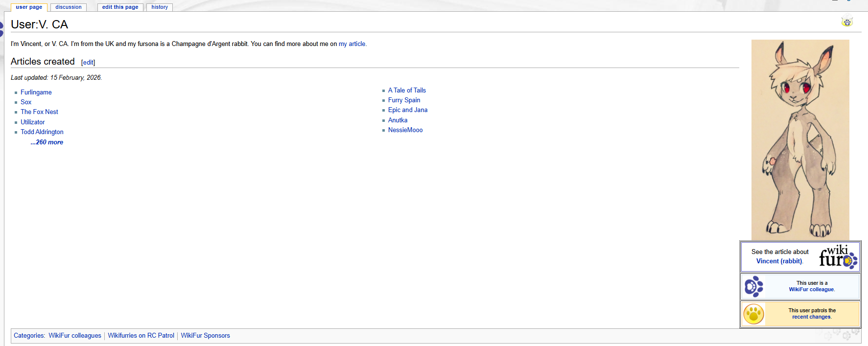The image size is (868, 346).
Task: Click the WikiFur logo in article box
Action: (x=838, y=256)
